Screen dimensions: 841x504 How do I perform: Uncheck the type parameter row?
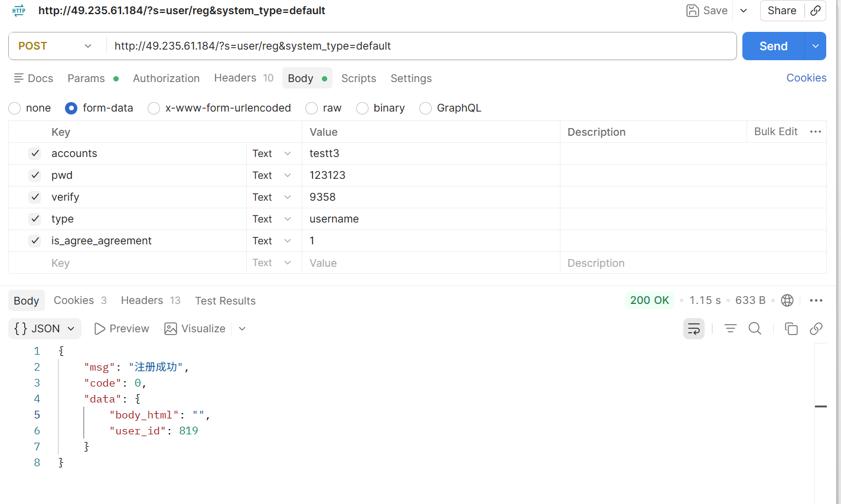[x=35, y=219]
